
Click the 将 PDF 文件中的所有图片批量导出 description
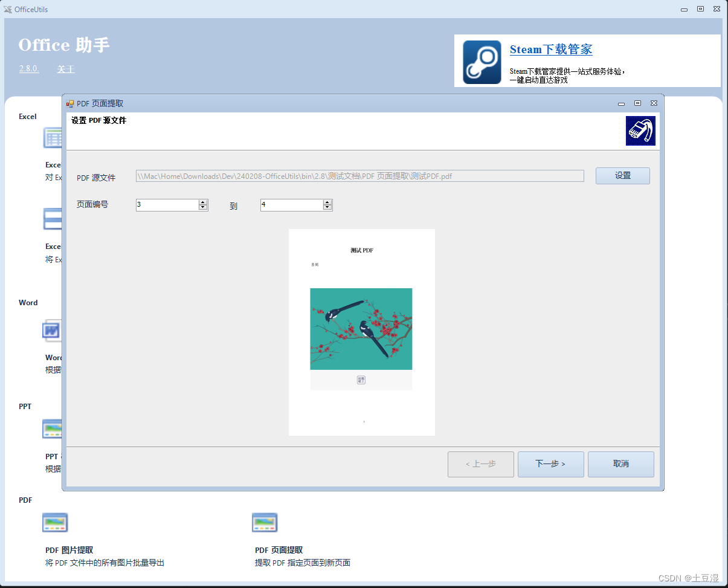click(x=105, y=563)
